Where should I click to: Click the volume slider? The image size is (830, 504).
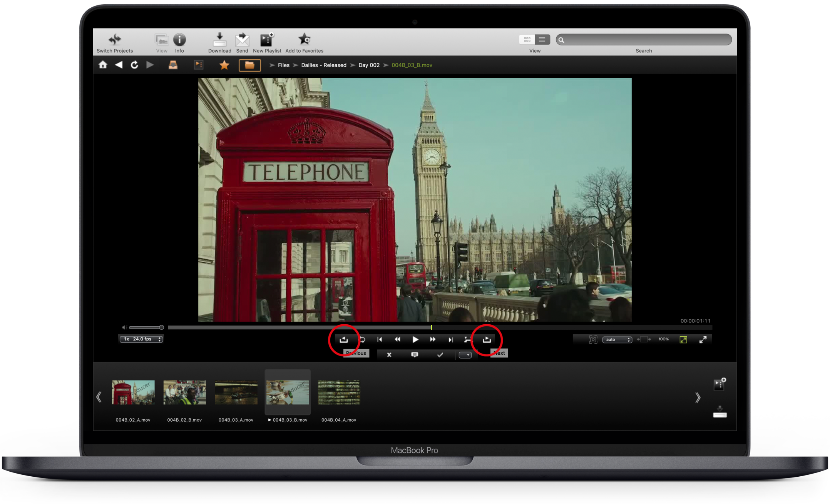click(146, 327)
